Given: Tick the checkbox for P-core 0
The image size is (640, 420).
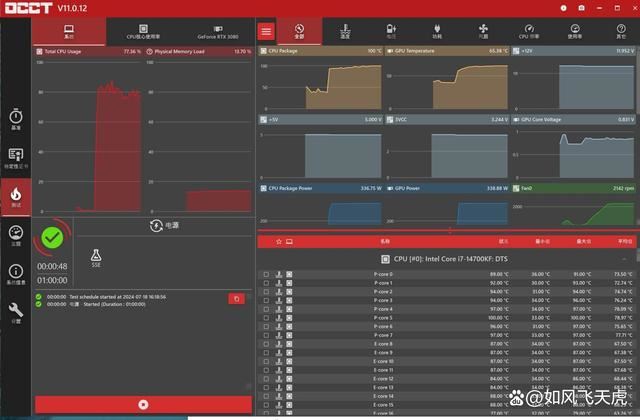Looking at the screenshot, I should (266, 274).
